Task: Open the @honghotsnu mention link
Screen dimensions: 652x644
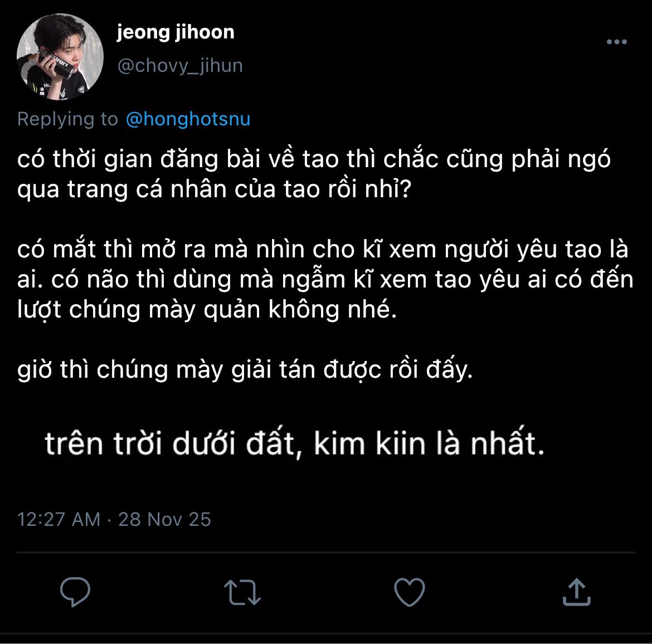Action: pos(188,119)
